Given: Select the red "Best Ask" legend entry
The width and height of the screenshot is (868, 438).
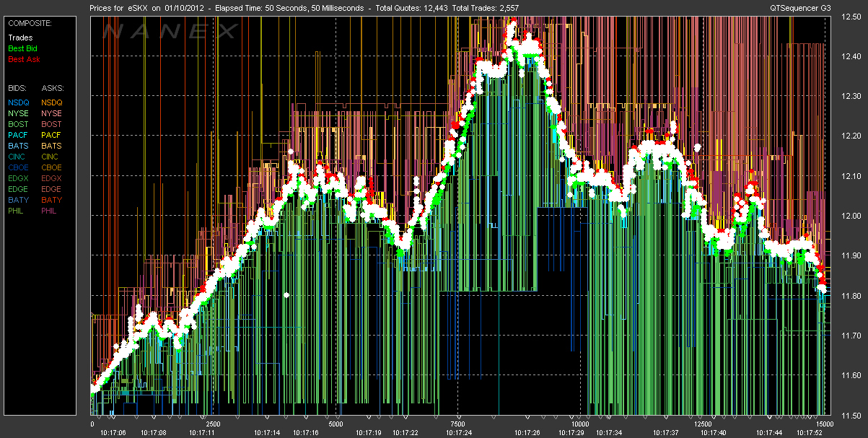Looking at the screenshot, I should pos(24,59).
